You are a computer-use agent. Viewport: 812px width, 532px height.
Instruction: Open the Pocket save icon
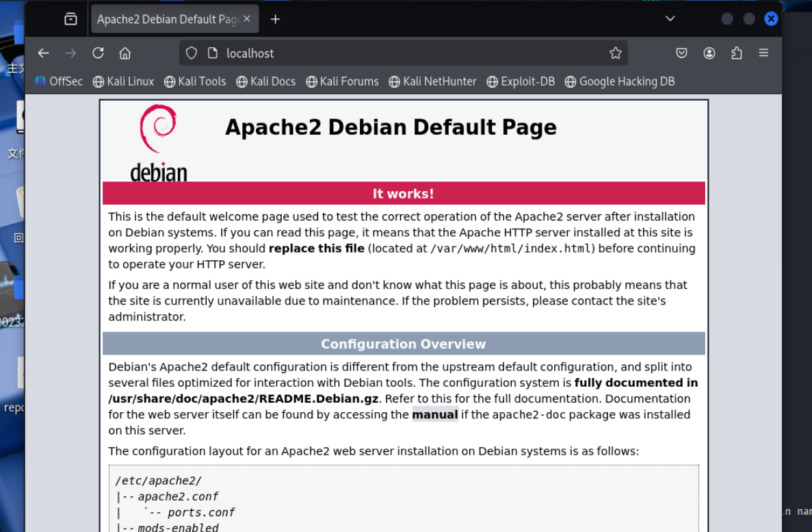pos(681,53)
